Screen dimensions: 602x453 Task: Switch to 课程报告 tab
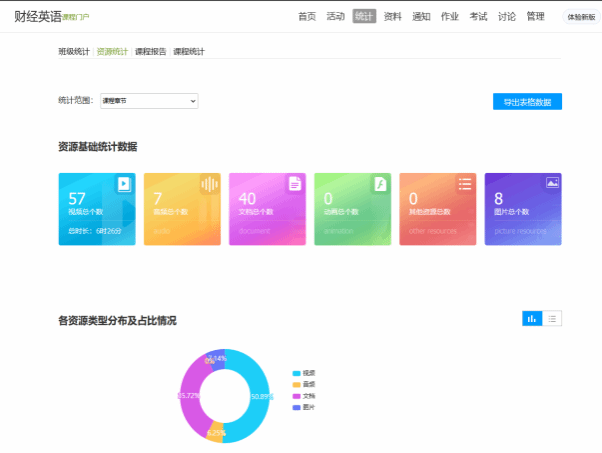pos(150,51)
